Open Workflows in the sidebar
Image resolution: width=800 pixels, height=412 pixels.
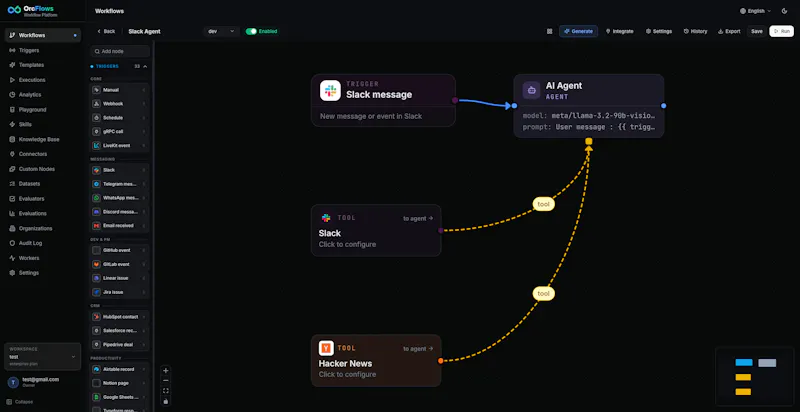(42, 35)
